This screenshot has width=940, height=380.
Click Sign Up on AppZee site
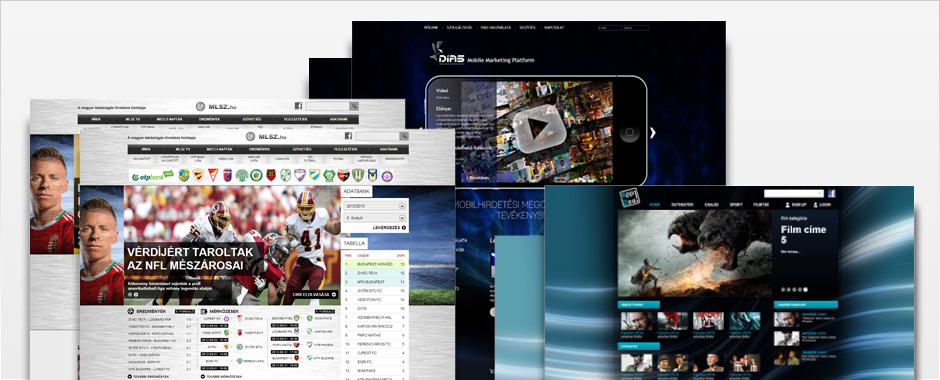pos(796,204)
